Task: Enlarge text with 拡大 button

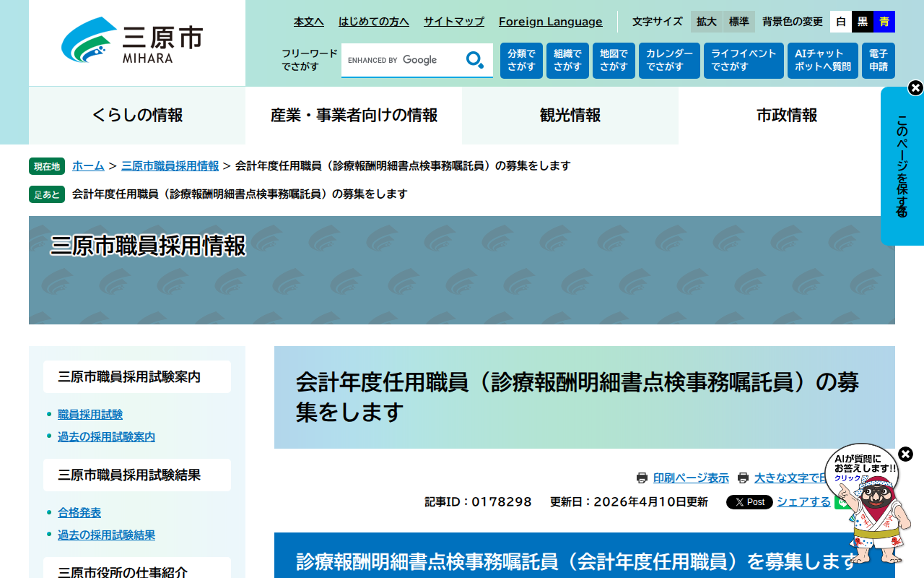Action: coord(707,22)
